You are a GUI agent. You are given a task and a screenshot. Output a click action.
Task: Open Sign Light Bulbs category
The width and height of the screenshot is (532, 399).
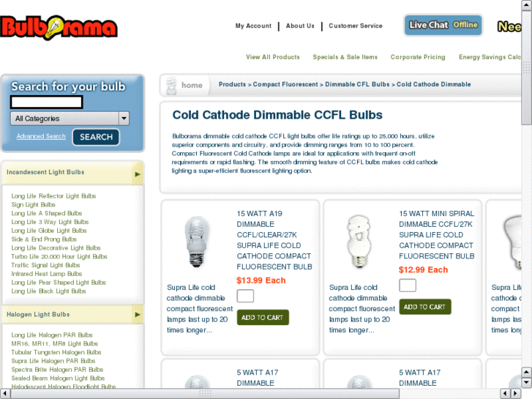[33, 205]
